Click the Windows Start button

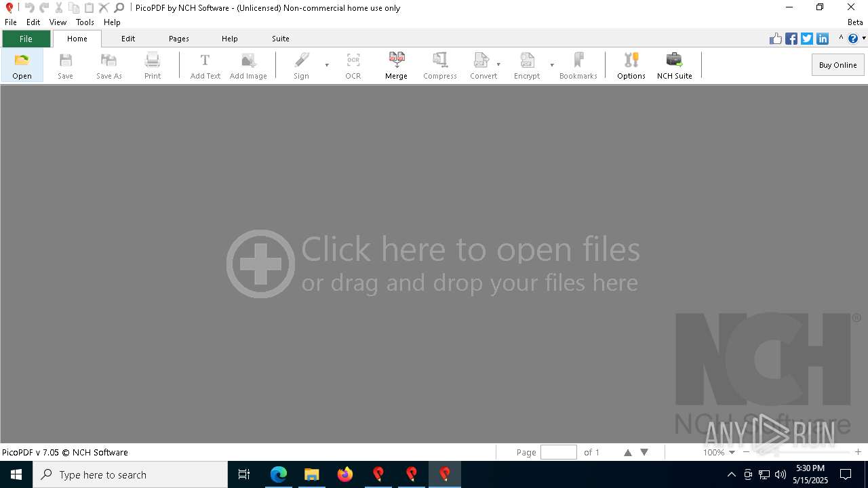pyautogui.click(x=16, y=474)
